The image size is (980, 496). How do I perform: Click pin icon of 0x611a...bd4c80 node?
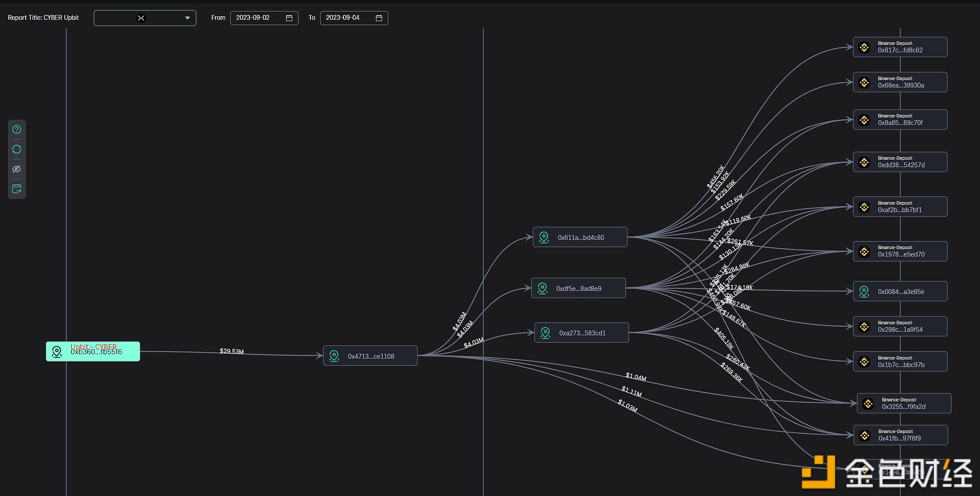[544, 238]
